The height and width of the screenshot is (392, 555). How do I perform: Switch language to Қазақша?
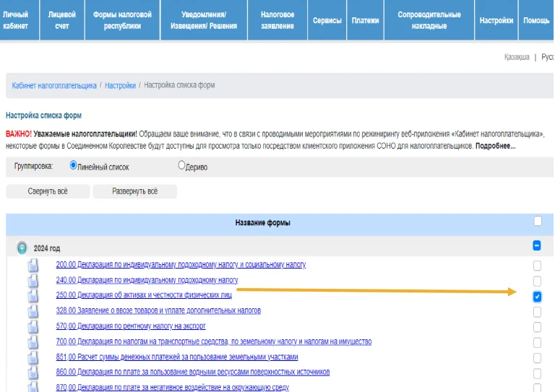pos(517,57)
